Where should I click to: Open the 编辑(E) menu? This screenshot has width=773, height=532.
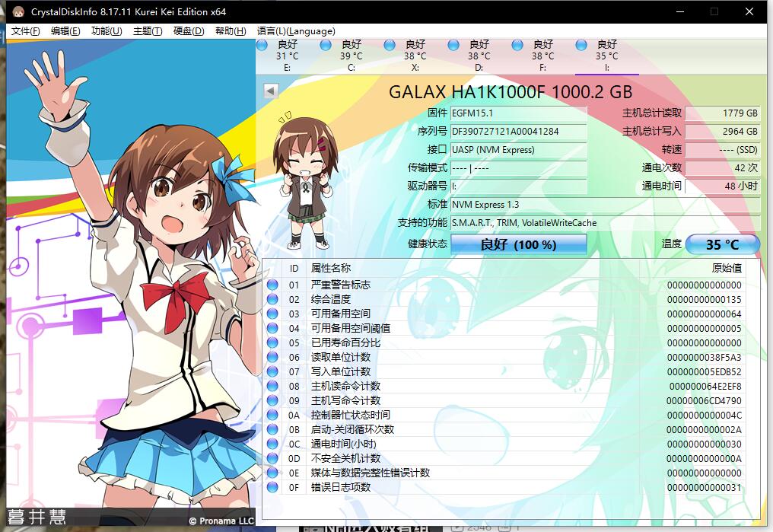[65, 31]
